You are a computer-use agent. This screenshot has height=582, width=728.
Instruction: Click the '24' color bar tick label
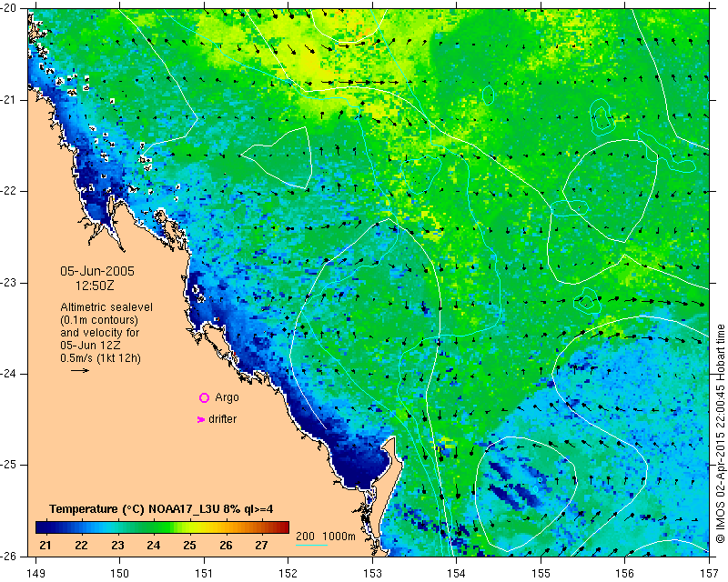(154, 545)
